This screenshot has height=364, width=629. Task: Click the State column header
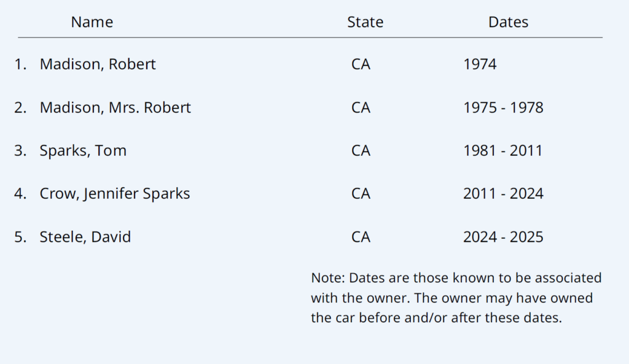tap(365, 22)
